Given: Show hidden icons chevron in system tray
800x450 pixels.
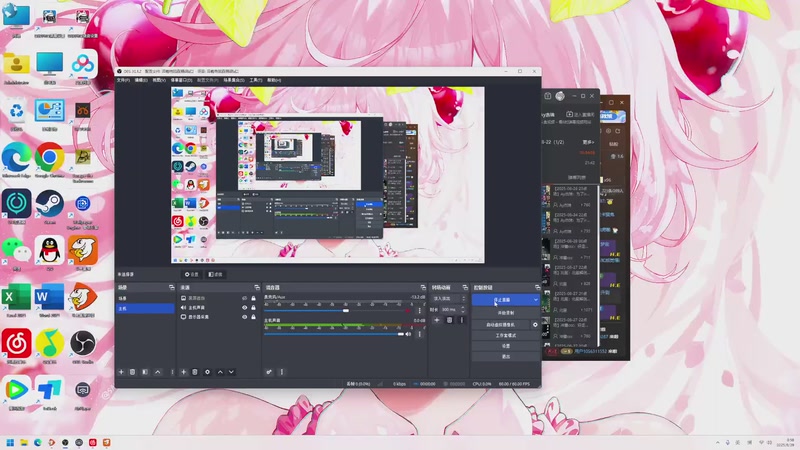Looking at the screenshot, I should [x=717, y=442].
